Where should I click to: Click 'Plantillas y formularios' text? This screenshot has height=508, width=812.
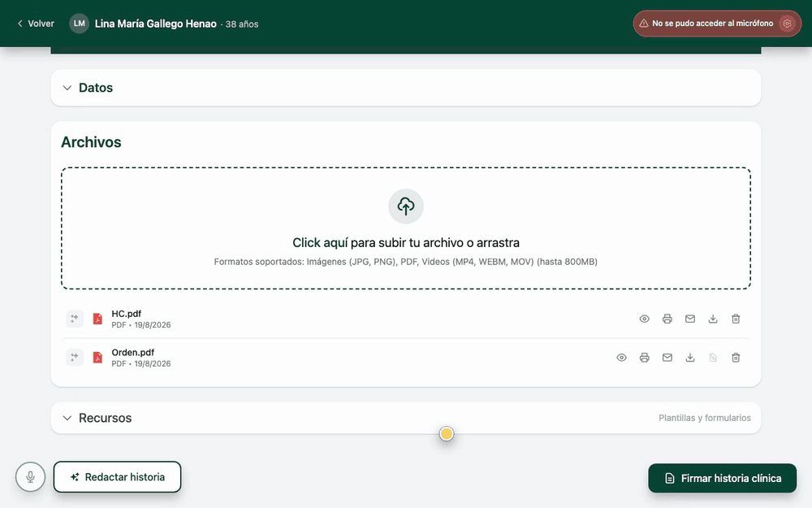coord(705,418)
